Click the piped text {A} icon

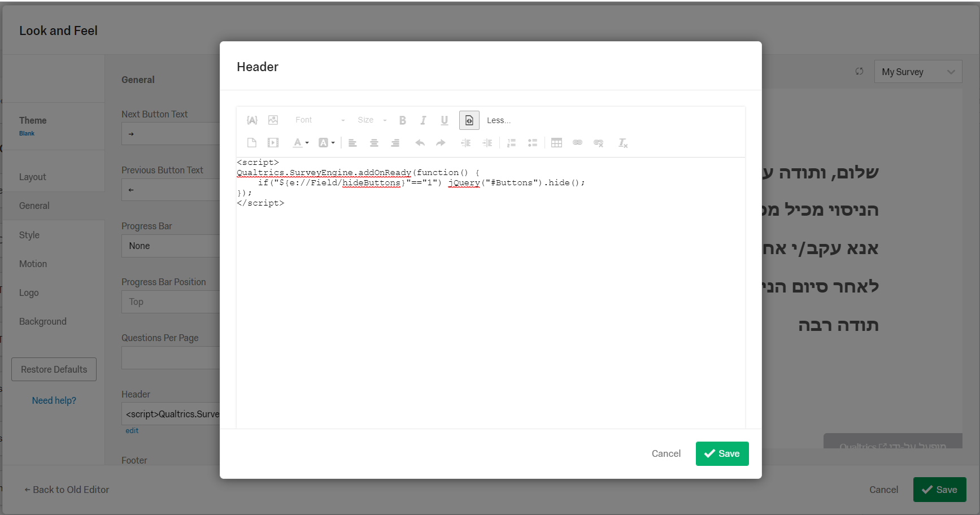[x=252, y=120]
